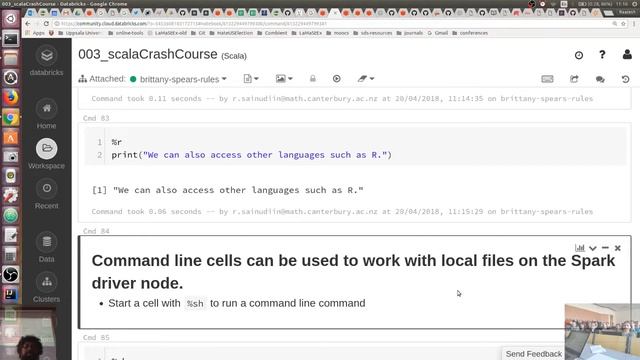Open OBS Studio from Ubuntu launcher
The image size is (640, 360).
click(11, 275)
